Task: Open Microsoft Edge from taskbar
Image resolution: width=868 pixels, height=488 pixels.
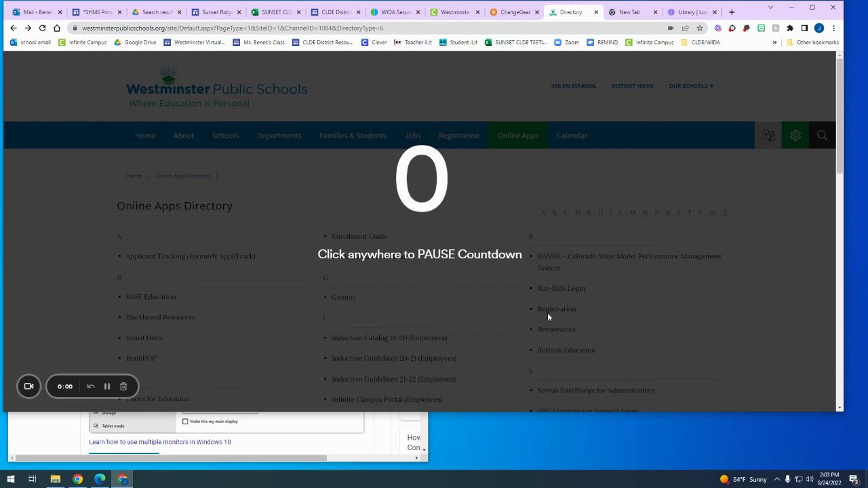Action: tap(100, 479)
